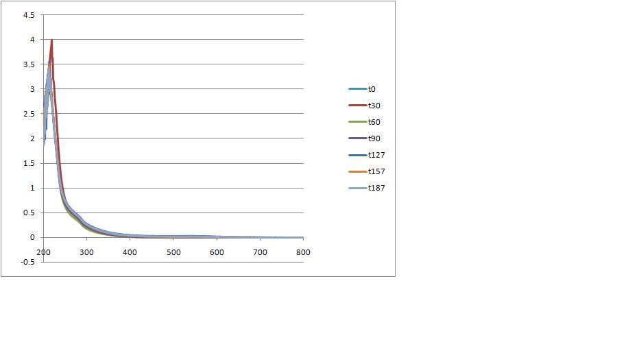
Task: Select the 700 x-axis tick label
Action: pos(260,252)
